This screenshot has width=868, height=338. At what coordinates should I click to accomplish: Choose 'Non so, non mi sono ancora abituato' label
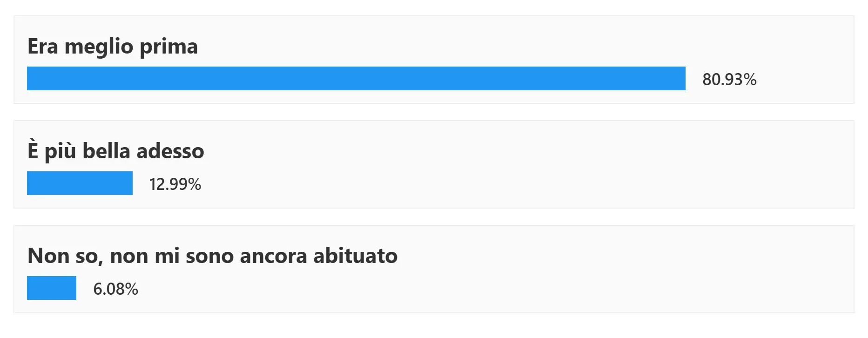pyautogui.click(x=212, y=256)
